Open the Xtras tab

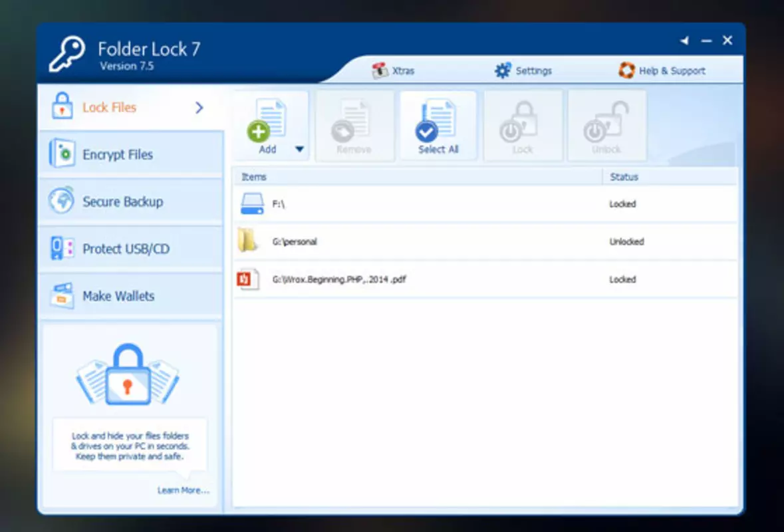pos(393,70)
